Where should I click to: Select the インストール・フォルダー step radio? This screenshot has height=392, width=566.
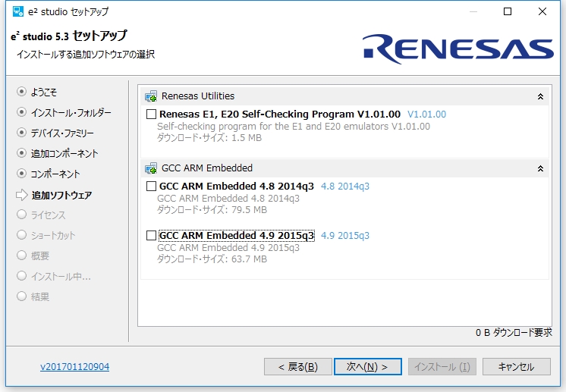pos(22,112)
